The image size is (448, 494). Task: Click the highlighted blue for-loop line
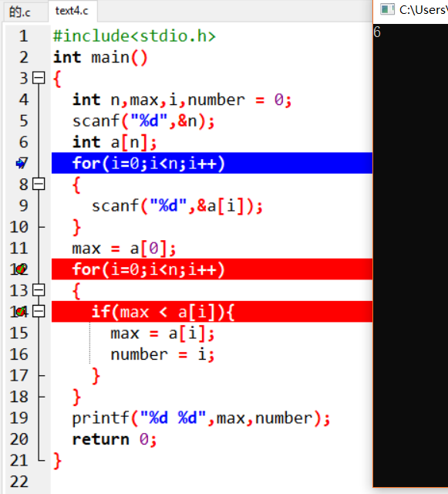(x=212, y=163)
